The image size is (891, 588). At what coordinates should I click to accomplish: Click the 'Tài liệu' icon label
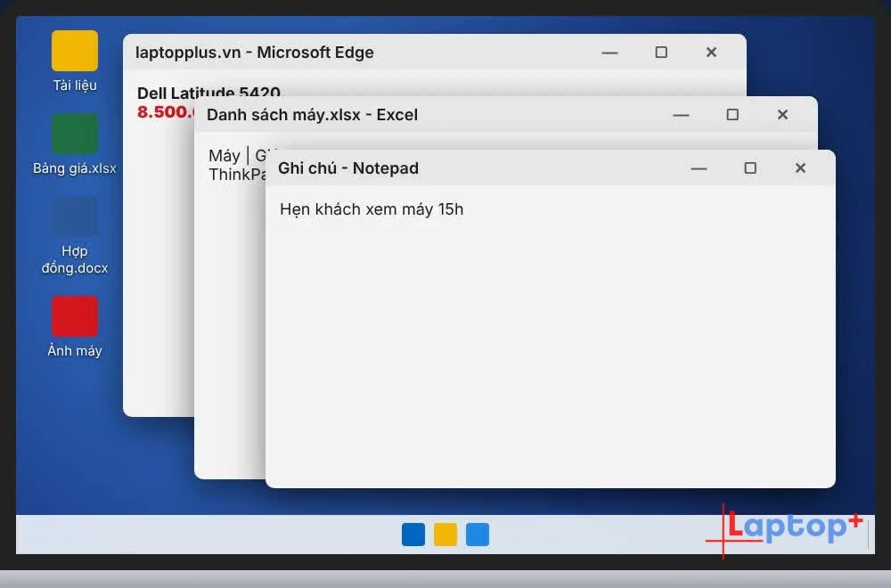pyautogui.click(x=75, y=86)
